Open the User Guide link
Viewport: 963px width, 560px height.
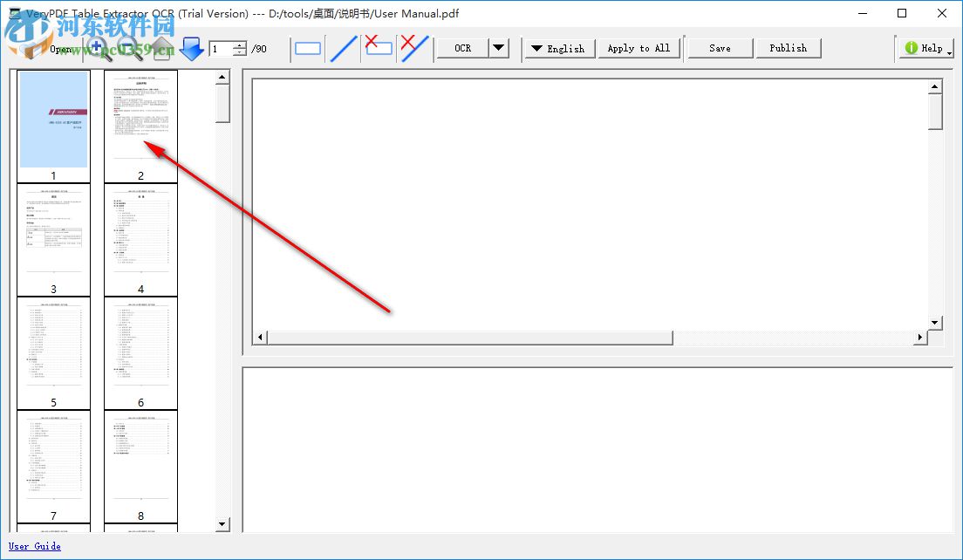[34, 546]
